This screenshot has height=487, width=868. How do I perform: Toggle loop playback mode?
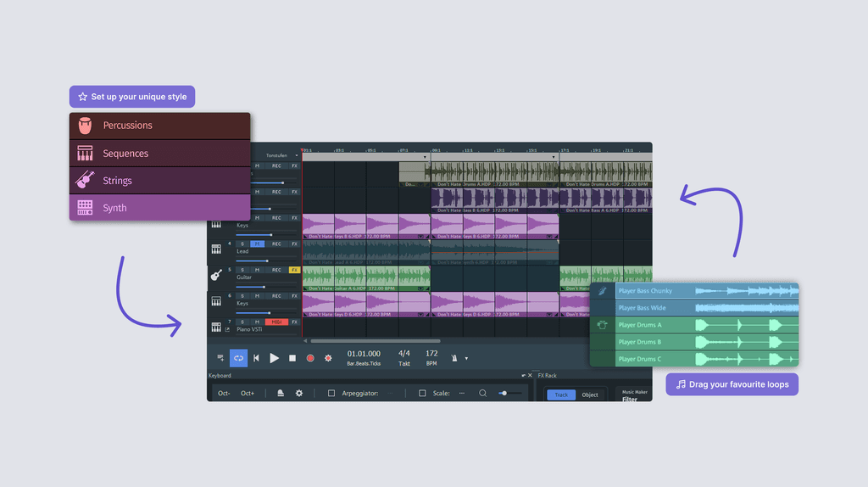click(x=238, y=358)
